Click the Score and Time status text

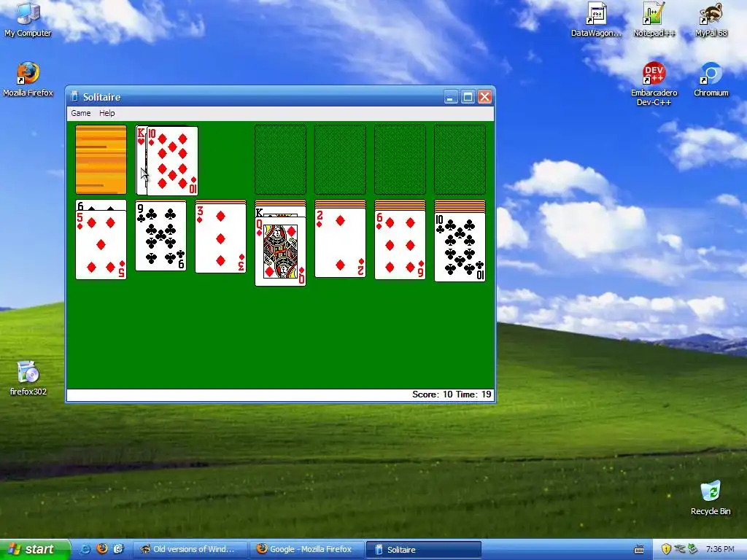(452, 394)
